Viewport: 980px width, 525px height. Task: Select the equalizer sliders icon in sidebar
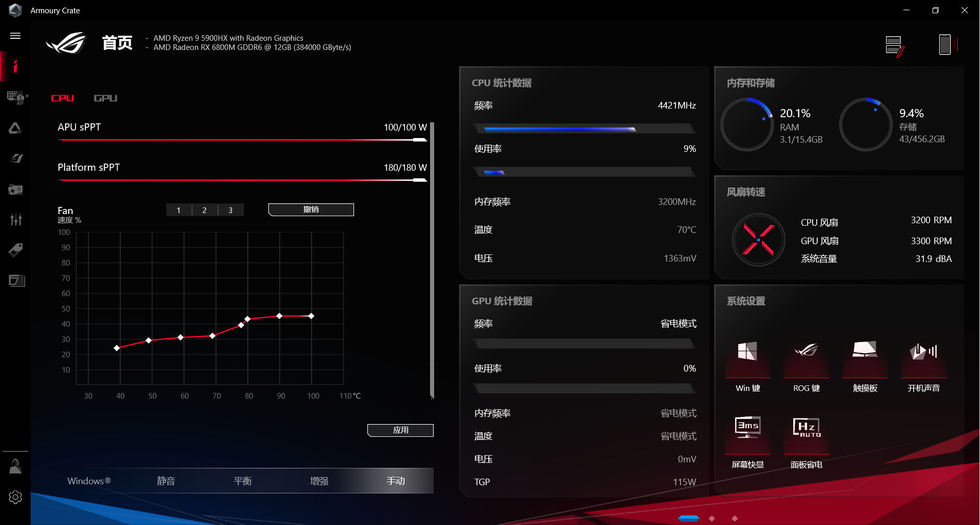click(15, 220)
